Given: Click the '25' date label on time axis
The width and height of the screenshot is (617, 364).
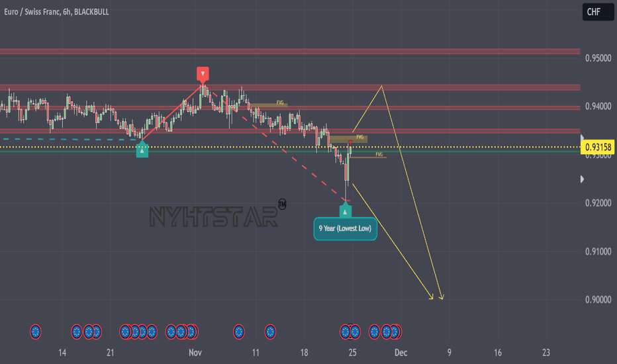Looking at the screenshot, I should [x=353, y=353].
